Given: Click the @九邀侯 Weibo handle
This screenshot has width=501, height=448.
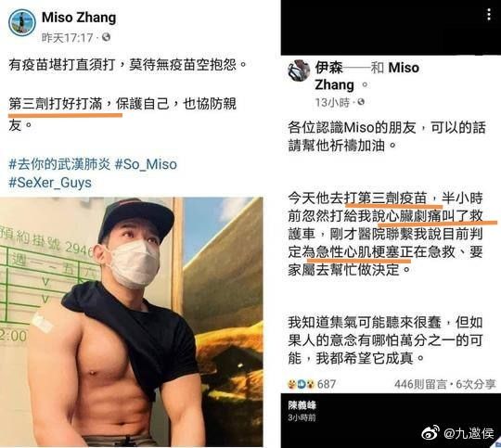Looking at the screenshot, I should coord(469,433).
